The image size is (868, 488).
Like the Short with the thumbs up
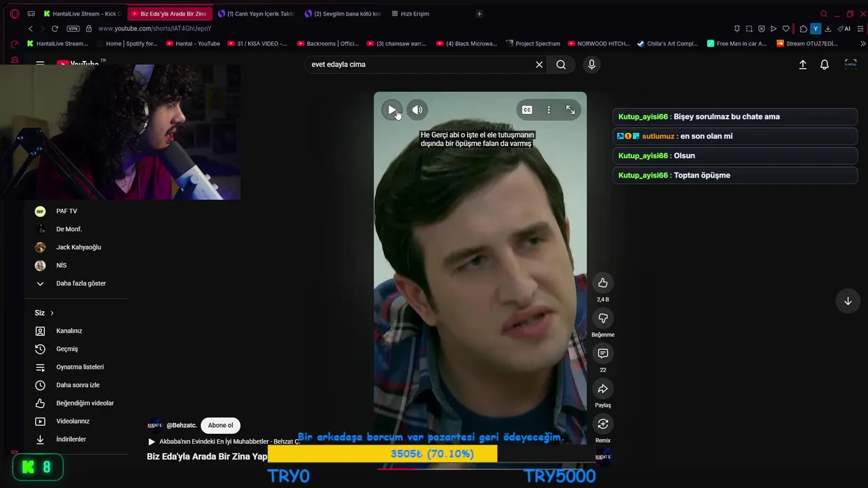tap(603, 283)
